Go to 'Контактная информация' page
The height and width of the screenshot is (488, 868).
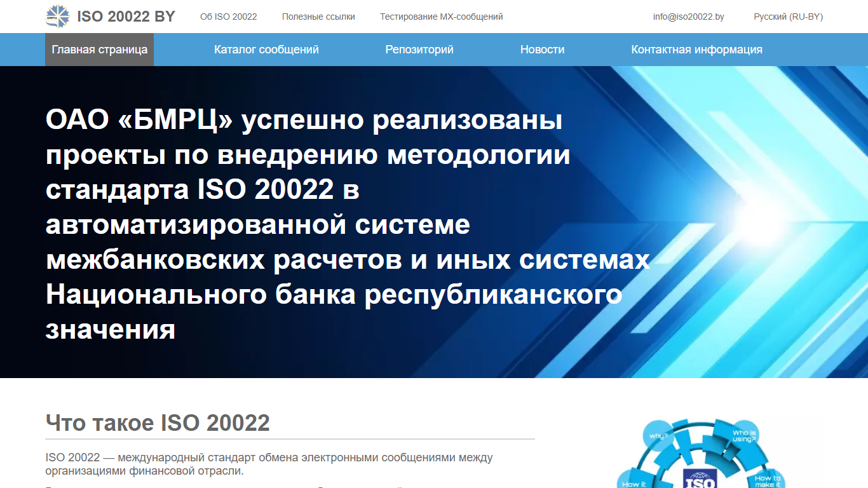tap(697, 50)
